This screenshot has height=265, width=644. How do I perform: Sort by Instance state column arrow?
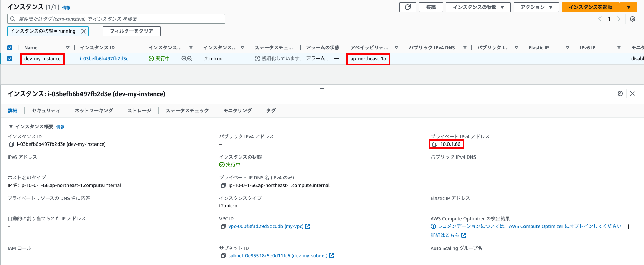(191, 48)
